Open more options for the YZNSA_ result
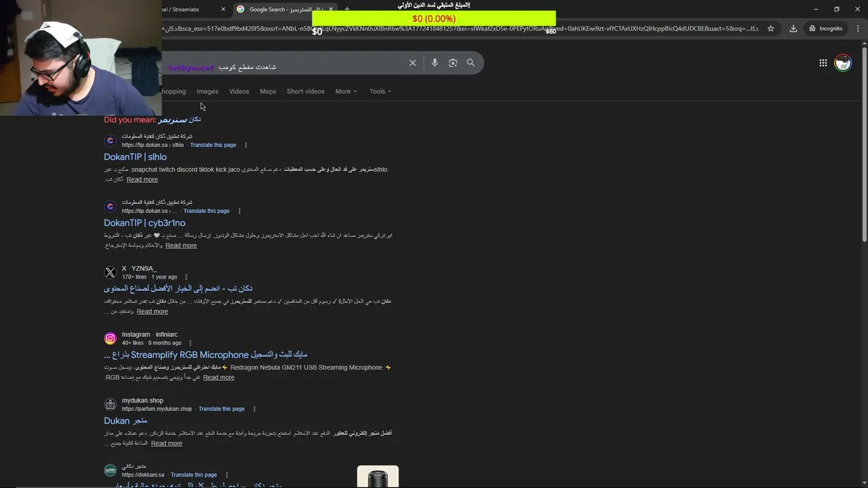Screen dimensions: 868x488 coord(186,277)
